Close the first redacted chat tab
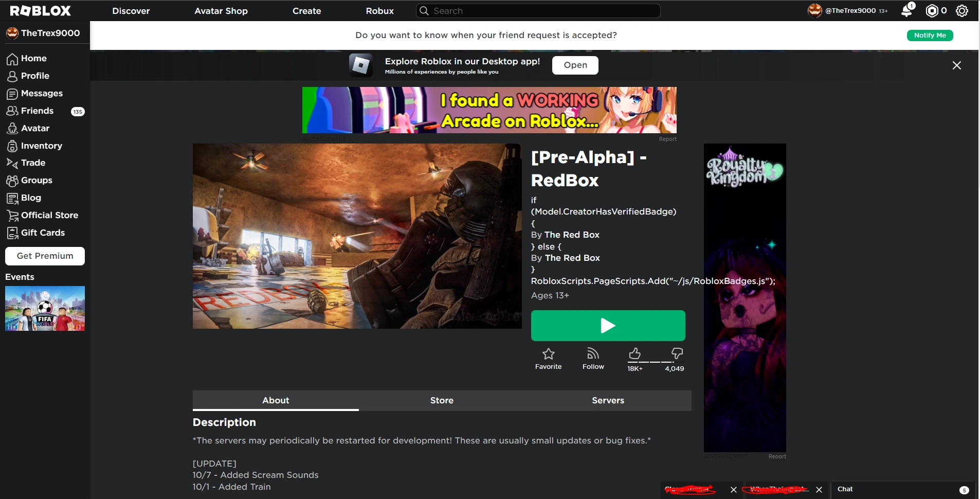The image size is (980, 499). pos(734,490)
